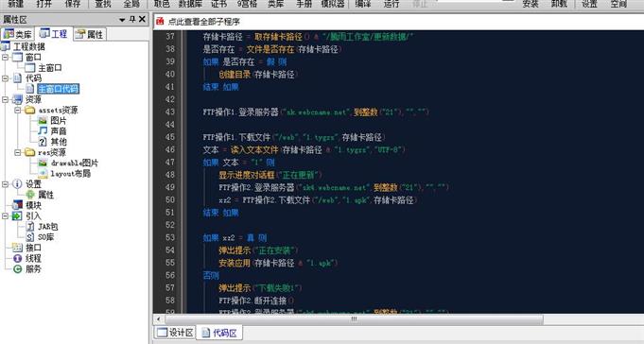Click the JAR包 icon under 引入
The height and width of the screenshot is (344, 644).
tap(30, 226)
